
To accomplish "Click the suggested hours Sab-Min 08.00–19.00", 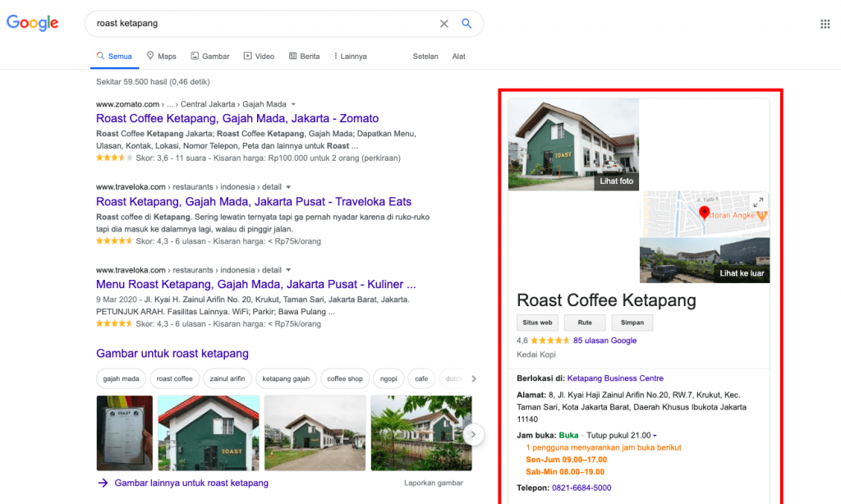I will pos(565,472).
